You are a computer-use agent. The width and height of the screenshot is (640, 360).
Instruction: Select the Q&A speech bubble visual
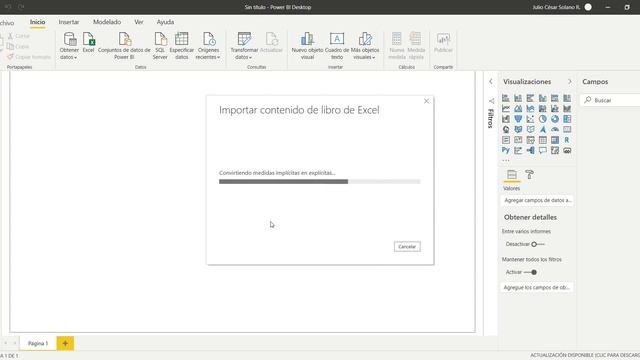click(x=542, y=151)
